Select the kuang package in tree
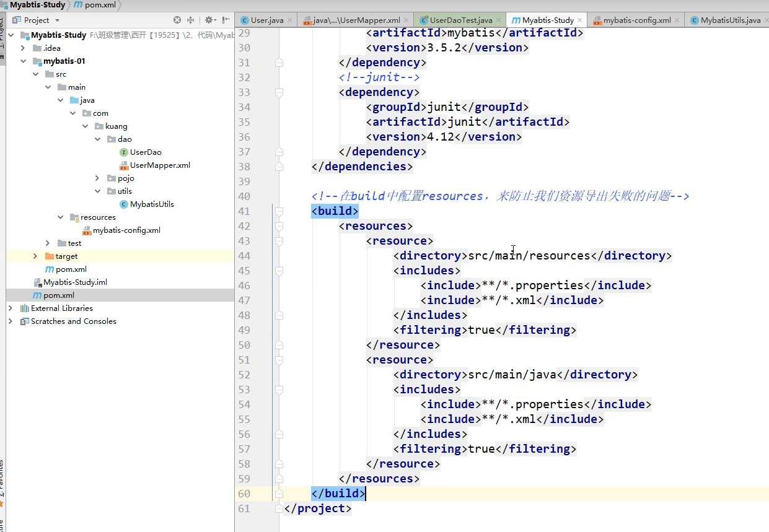Screen dimensions: 769x532 click(x=116, y=126)
